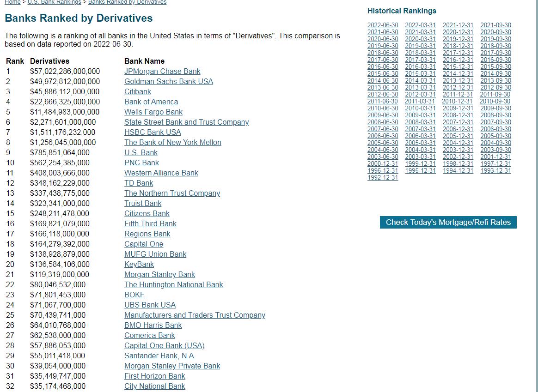Open First Horizon Bank link

(154, 376)
